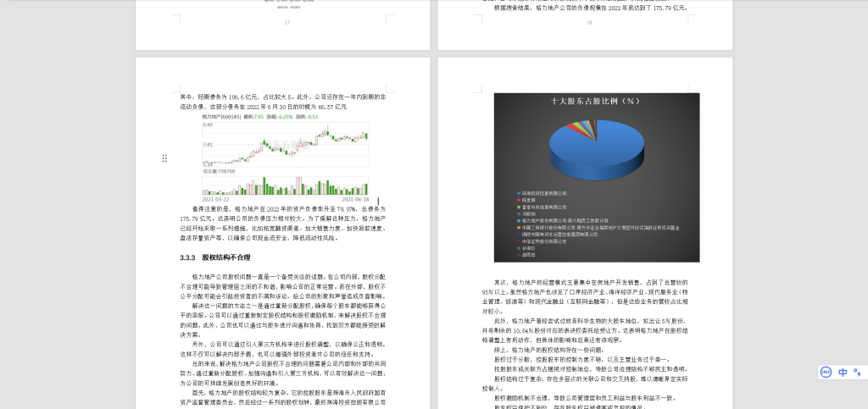
Task: Click the 珠海投资控股有限公司 legend entry
Action: [542, 193]
